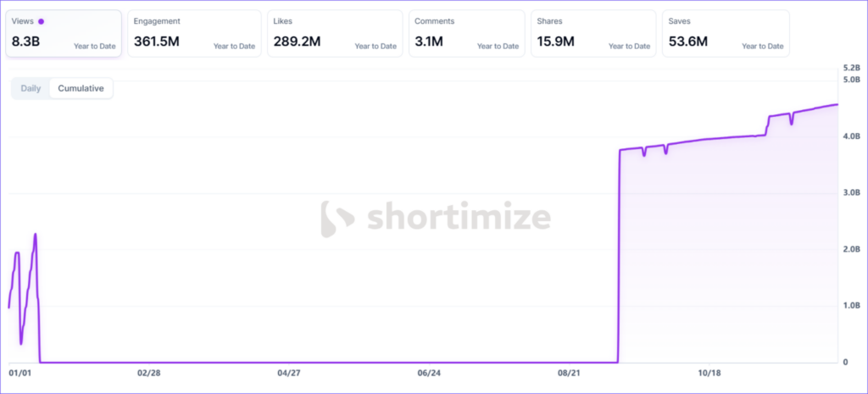Click the shortimize watermark text
The width and height of the screenshot is (868, 394).
click(x=459, y=218)
